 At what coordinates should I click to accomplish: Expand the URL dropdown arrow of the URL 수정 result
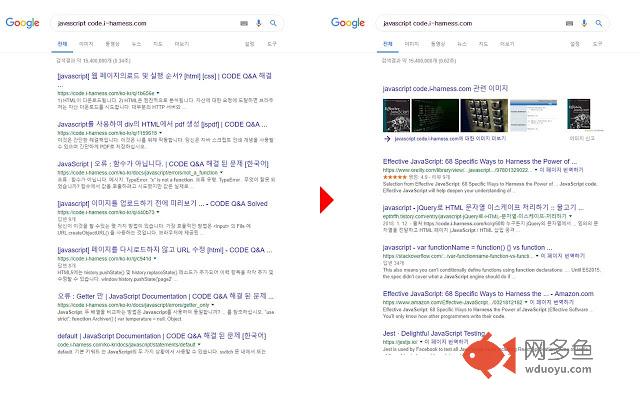point(155,259)
